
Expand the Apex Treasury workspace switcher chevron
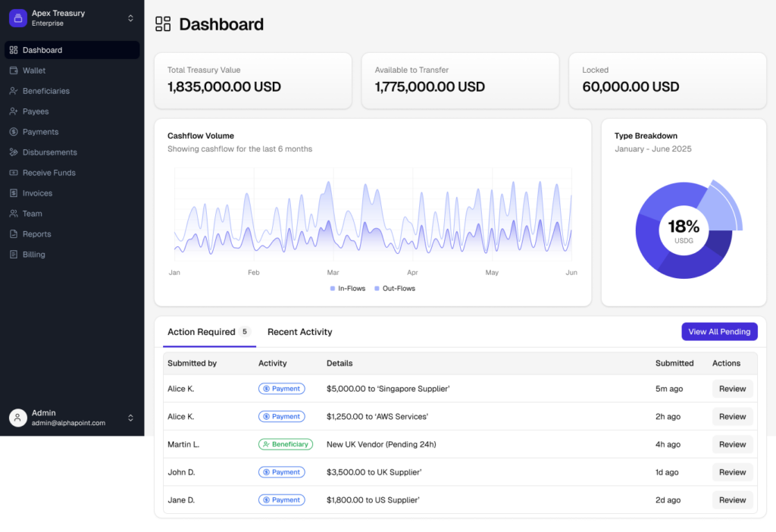click(x=130, y=18)
